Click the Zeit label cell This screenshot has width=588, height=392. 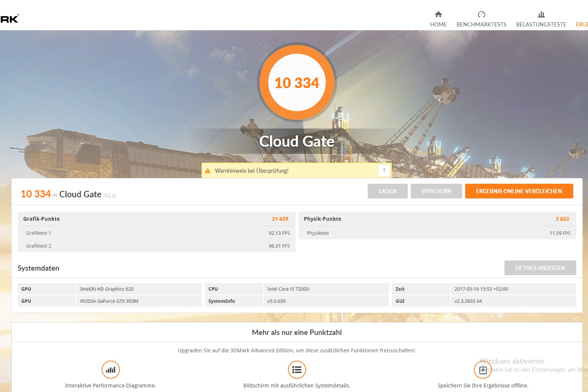pos(421,289)
